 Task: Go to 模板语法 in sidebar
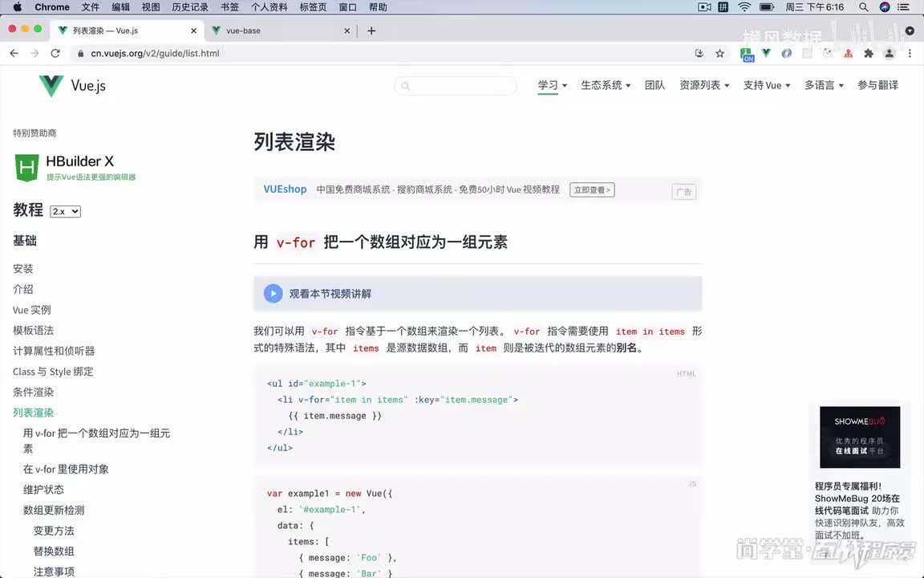(x=33, y=330)
